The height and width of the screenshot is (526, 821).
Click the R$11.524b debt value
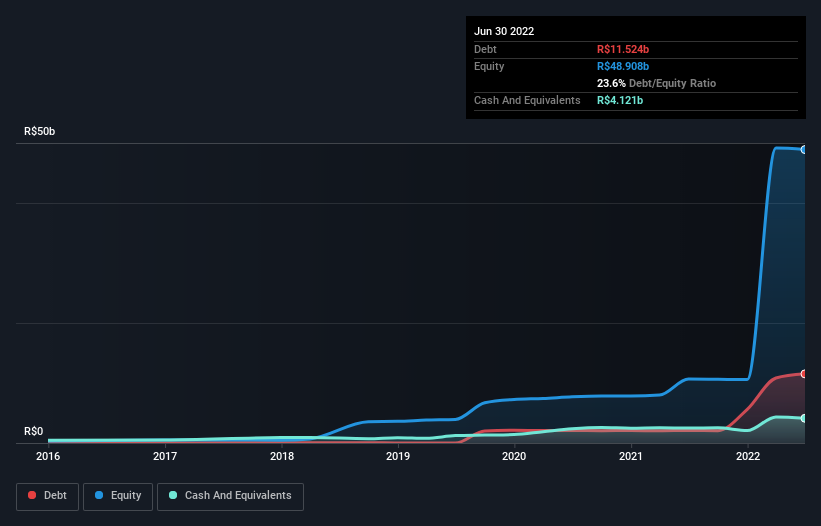pos(623,49)
